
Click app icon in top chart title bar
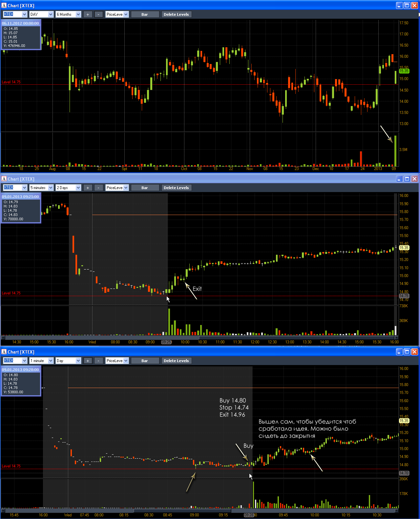(x=4, y=6)
